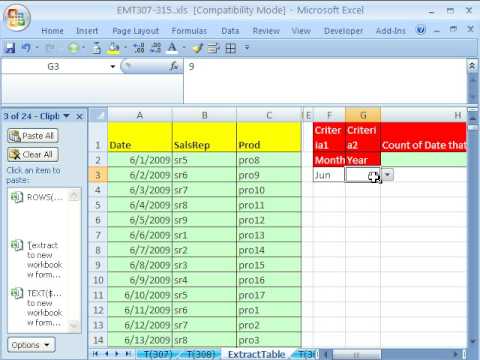Open the Home ribbon tab
The height and width of the screenshot is (360, 480).
coord(52,31)
